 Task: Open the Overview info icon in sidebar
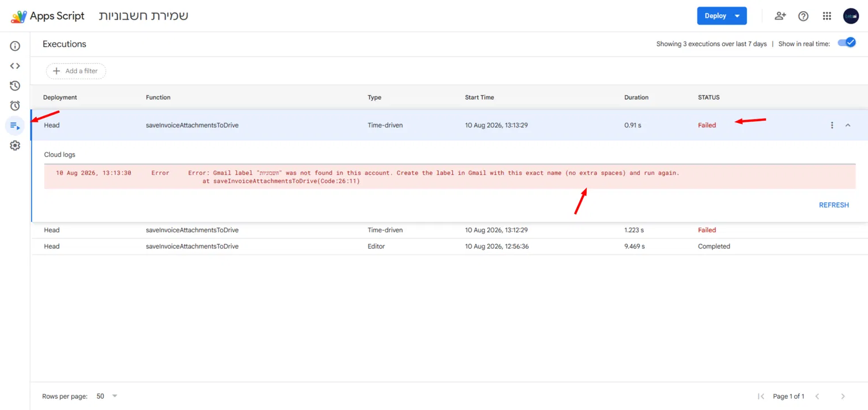coord(15,46)
